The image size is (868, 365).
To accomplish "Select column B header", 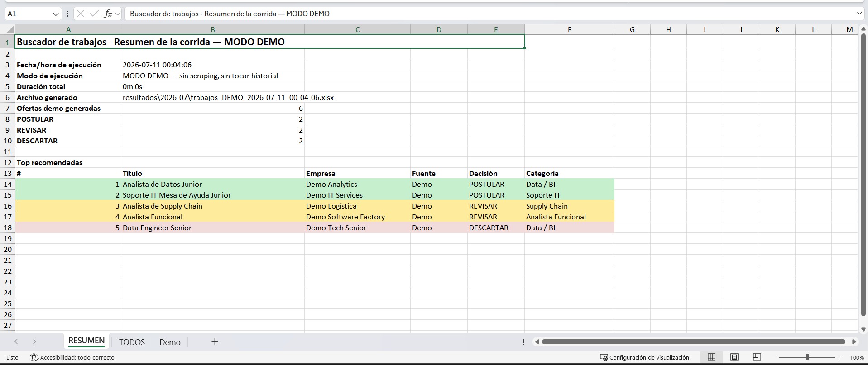I will [x=213, y=30].
